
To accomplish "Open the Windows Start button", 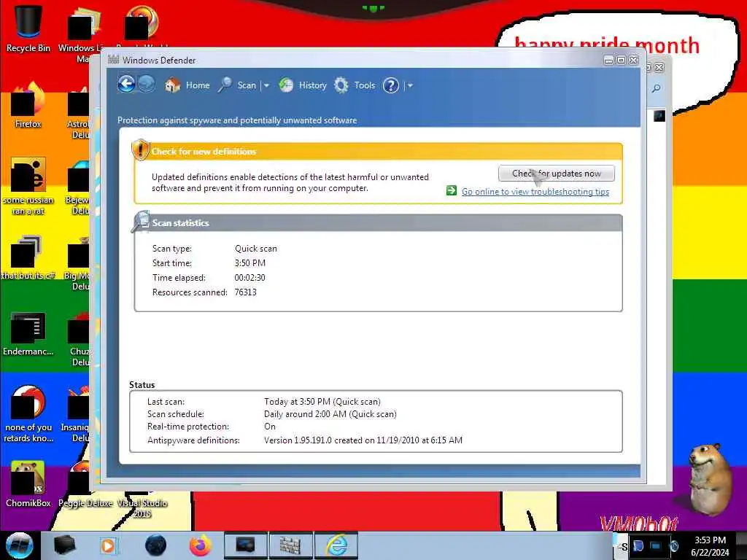I will pyautogui.click(x=19, y=545).
